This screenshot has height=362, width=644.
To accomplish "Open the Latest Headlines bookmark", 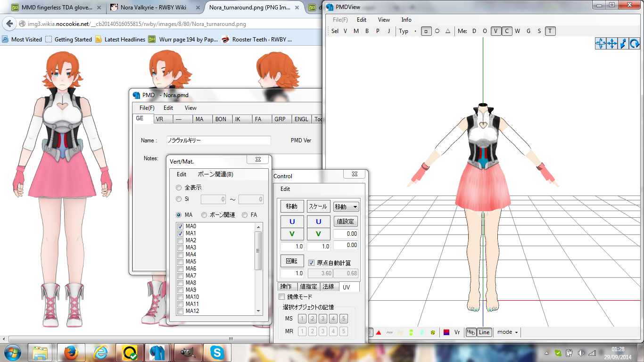I will [120, 40].
